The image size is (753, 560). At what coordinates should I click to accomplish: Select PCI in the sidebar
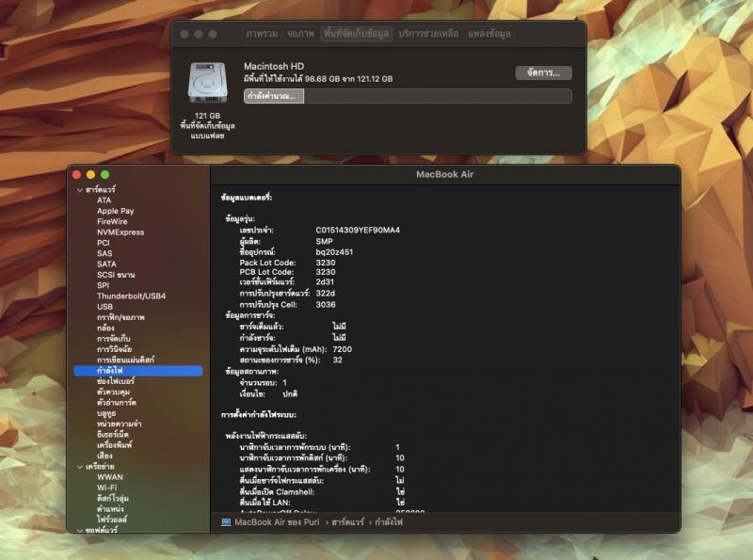pyautogui.click(x=104, y=243)
